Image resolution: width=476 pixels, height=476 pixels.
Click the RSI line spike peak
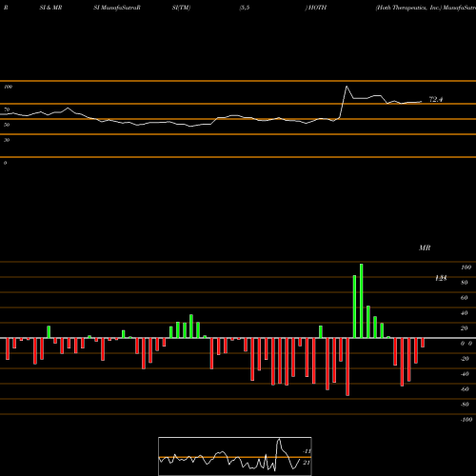[347, 87]
